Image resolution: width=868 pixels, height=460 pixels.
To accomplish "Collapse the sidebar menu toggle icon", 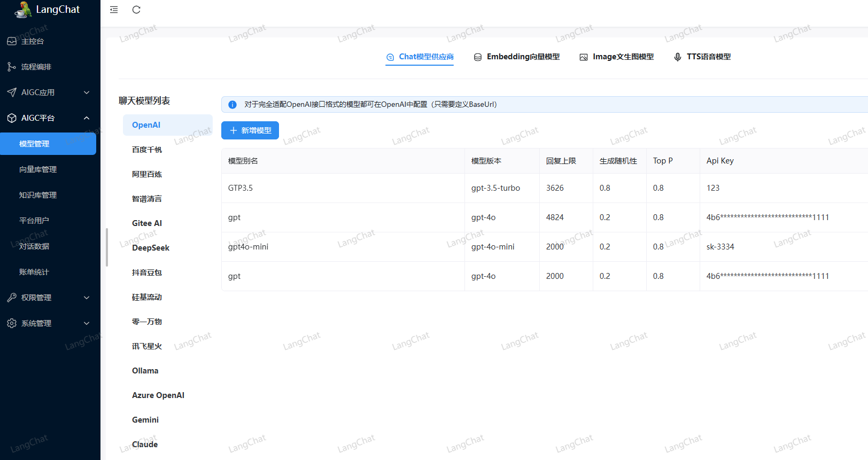I will point(114,10).
